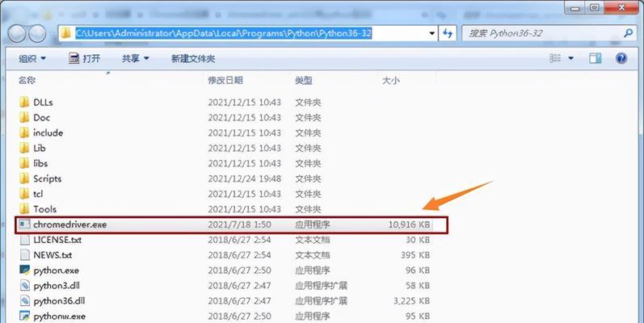Select the python.exe application icon
Screen dimensions: 644x323
point(24,270)
